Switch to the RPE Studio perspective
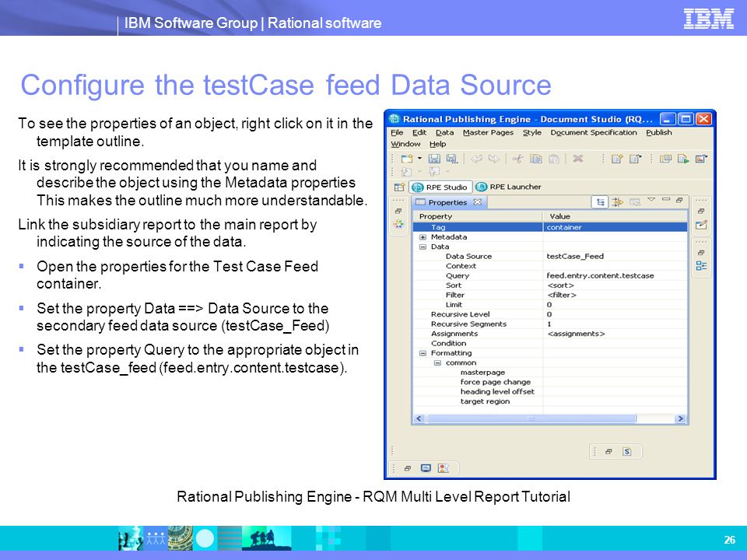747x560 pixels. pyautogui.click(x=440, y=187)
